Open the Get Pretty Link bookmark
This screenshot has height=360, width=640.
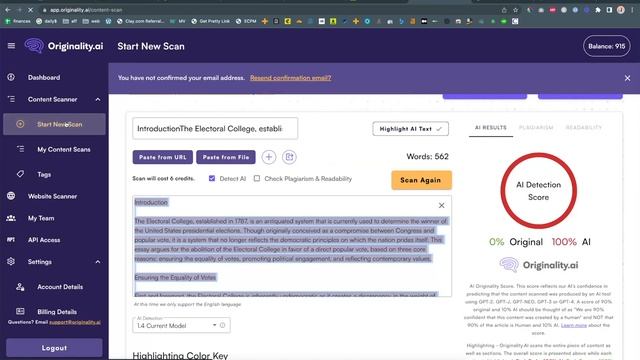pos(211,21)
